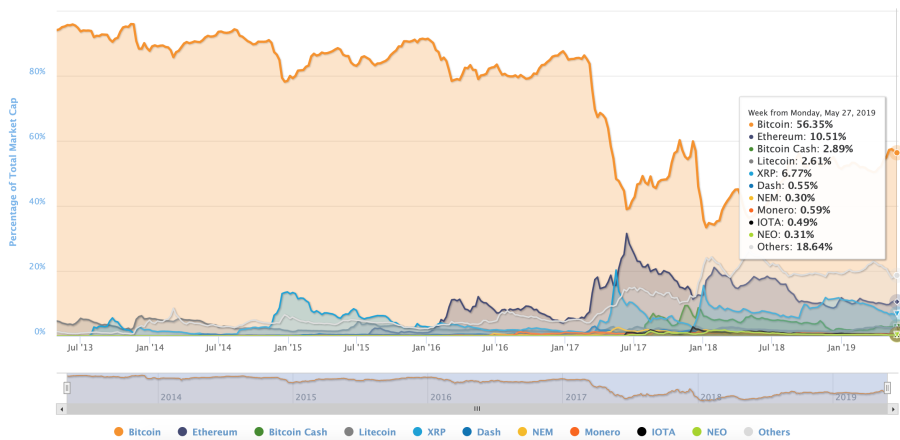Click the XRP light-blue legend dot
The height and width of the screenshot is (440, 900).
tap(418, 432)
